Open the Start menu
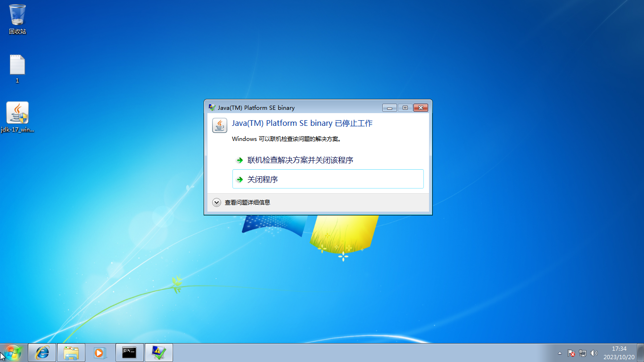The height and width of the screenshot is (362, 644). 13,352
